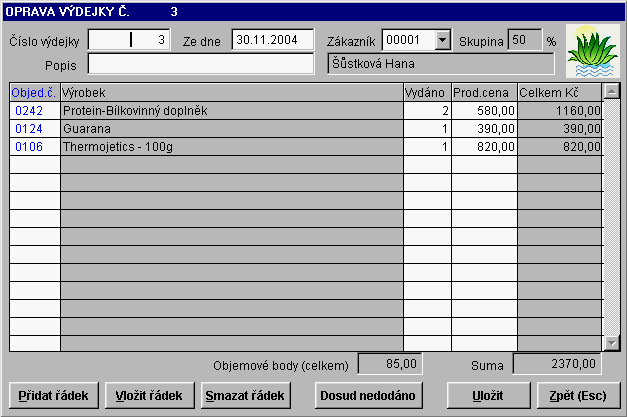Go back with Zpět (Esc) button
This screenshot has width=627, height=417.
tap(578, 395)
